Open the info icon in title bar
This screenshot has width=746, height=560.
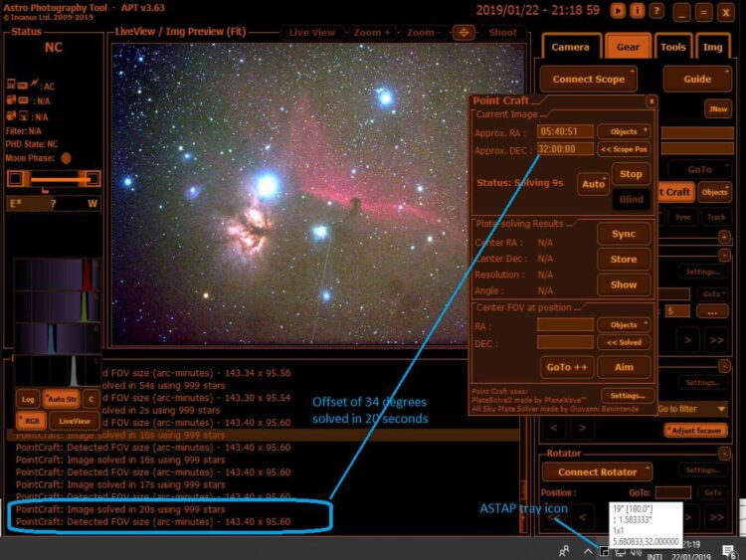point(637,11)
